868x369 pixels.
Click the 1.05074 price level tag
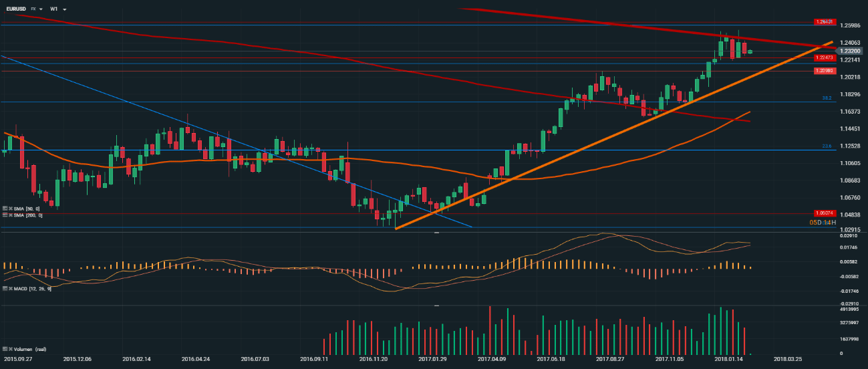tap(824, 213)
